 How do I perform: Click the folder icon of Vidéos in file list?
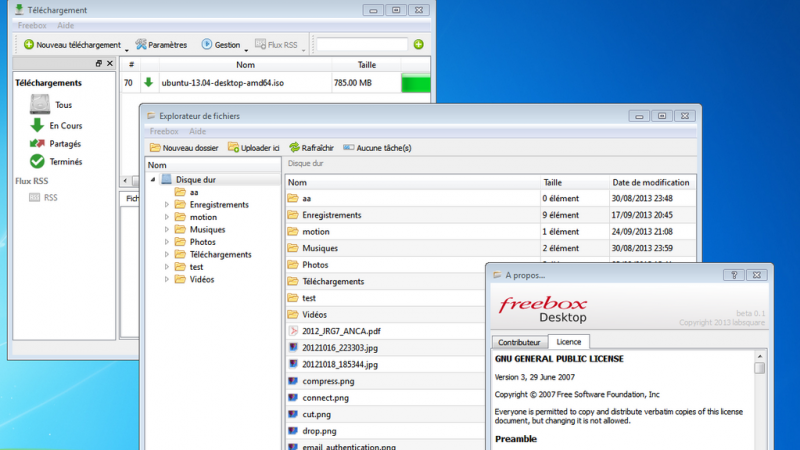[x=293, y=314]
